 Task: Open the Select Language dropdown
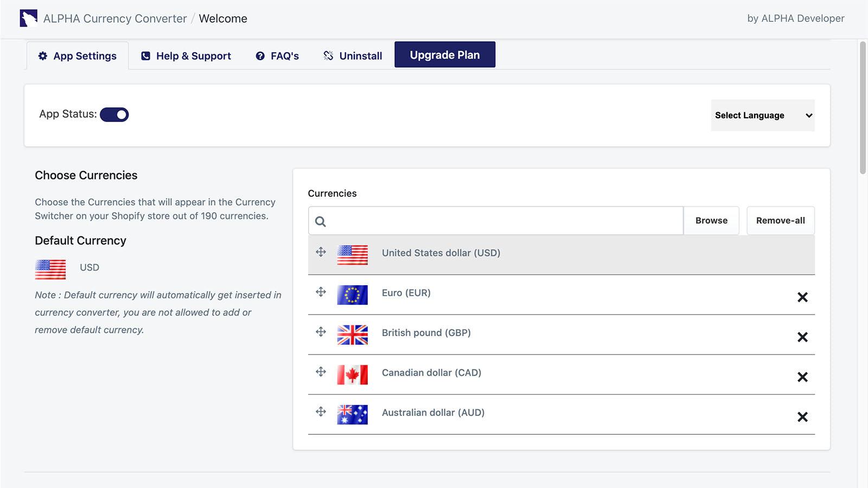click(x=762, y=115)
